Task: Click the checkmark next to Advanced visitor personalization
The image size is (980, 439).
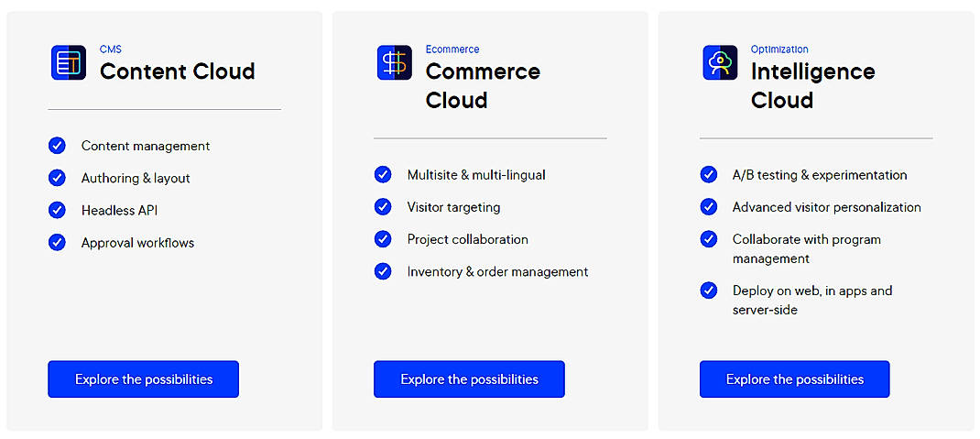Action: (709, 207)
